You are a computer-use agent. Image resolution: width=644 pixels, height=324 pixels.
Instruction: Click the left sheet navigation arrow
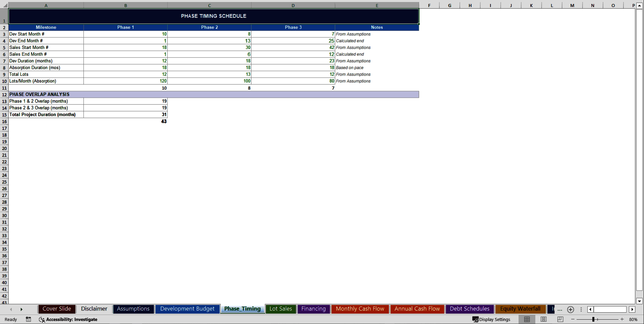[11, 309]
